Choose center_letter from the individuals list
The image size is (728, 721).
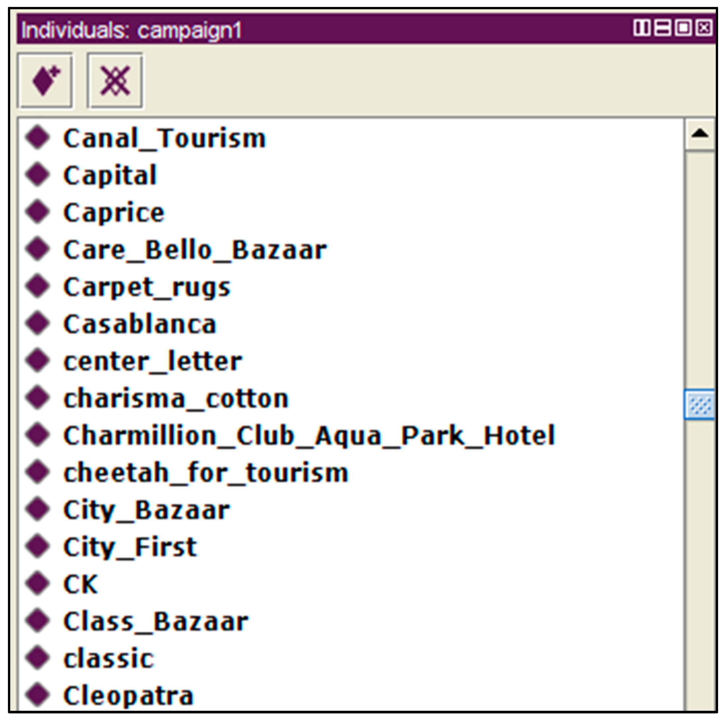[153, 361]
